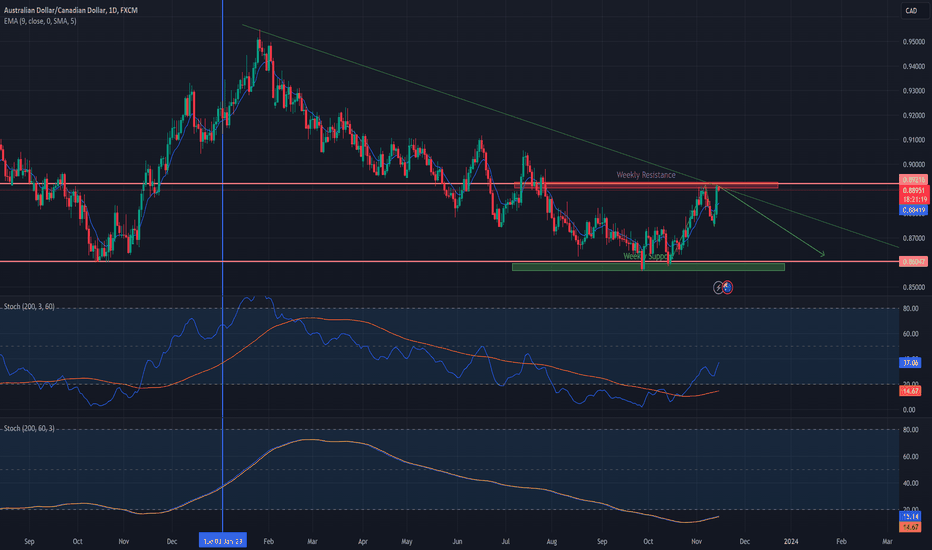Select the EMA (9, close, 0, SMA, 5) legend

(40, 21)
